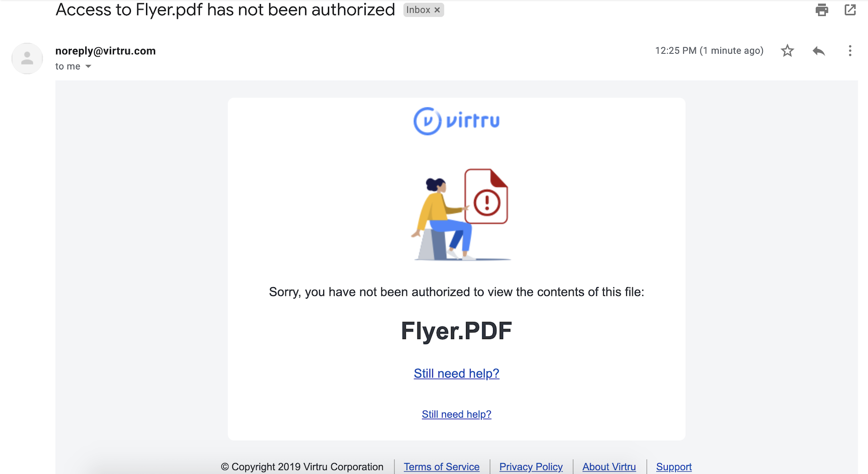Click the Virtru logo in the email
Viewport: 868px width, 474px height.
[x=457, y=121]
